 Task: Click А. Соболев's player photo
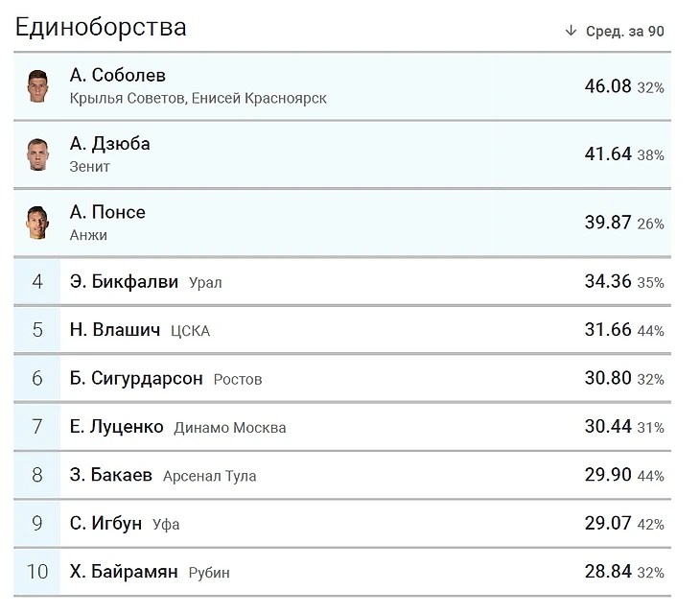37,86
